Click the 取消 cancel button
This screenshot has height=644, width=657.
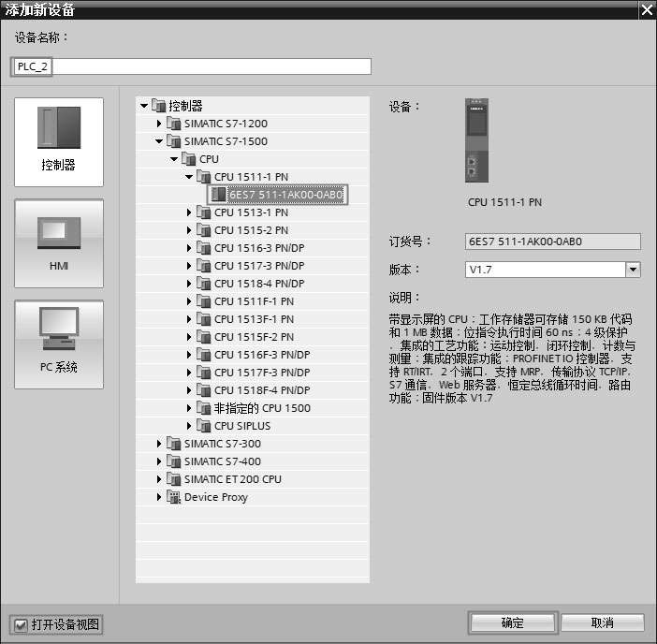click(602, 622)
